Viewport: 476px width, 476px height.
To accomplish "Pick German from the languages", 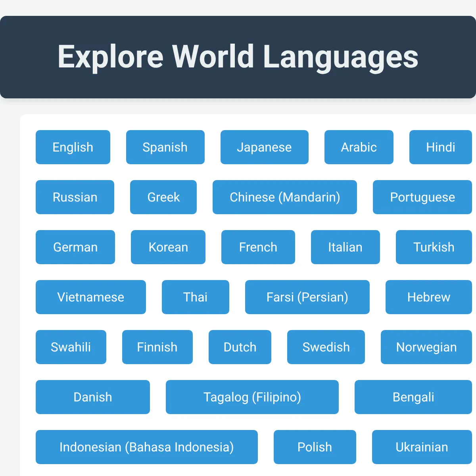I will point(75,247).
